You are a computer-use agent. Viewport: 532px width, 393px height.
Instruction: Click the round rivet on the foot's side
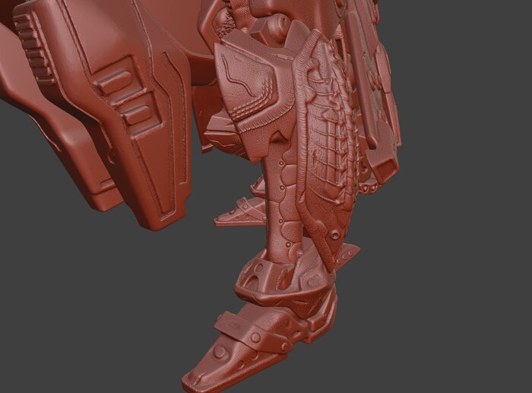coord(220,352)
